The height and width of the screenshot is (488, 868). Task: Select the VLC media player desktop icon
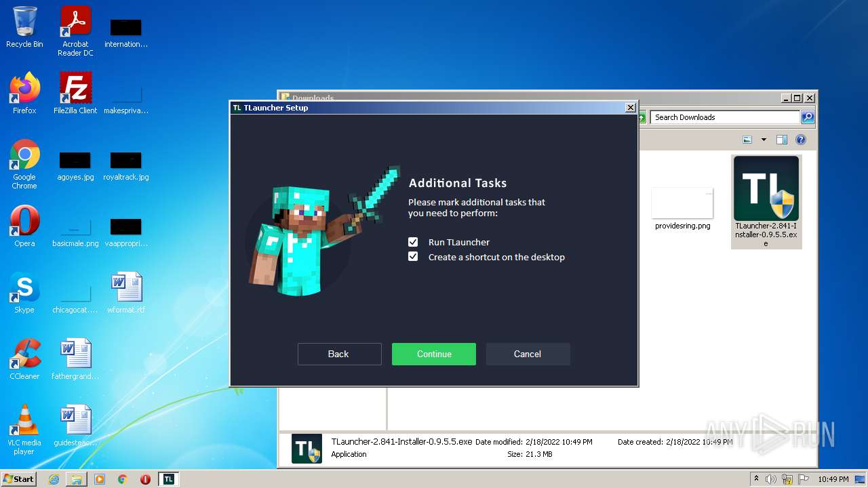click(x=24, y=430)
